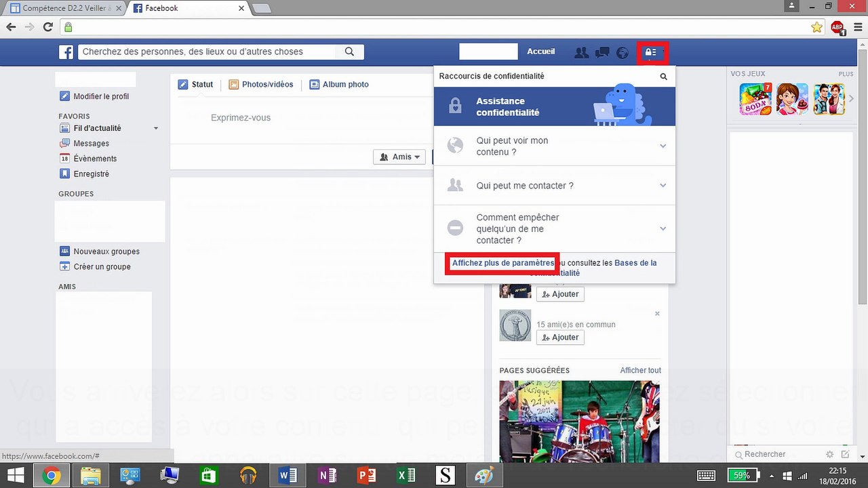
Task: Open the Candy Crush Soda game icon
Action: pyautogui.click(x=756, y=99)
